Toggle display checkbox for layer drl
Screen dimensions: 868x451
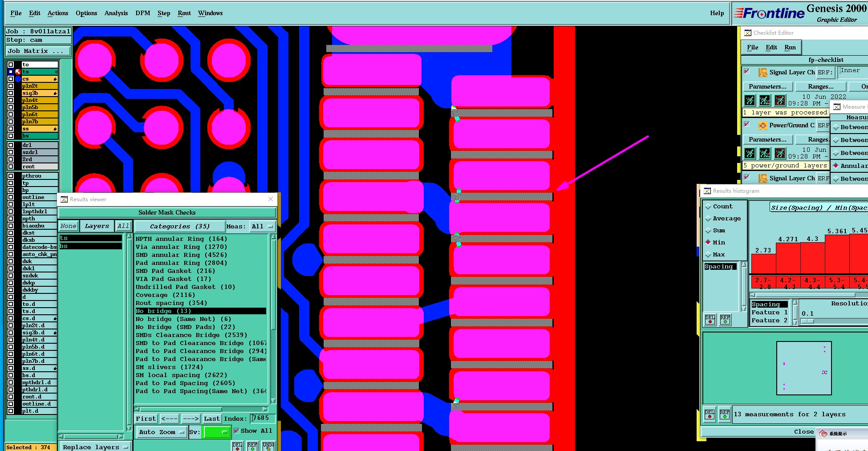pos(11,145)
